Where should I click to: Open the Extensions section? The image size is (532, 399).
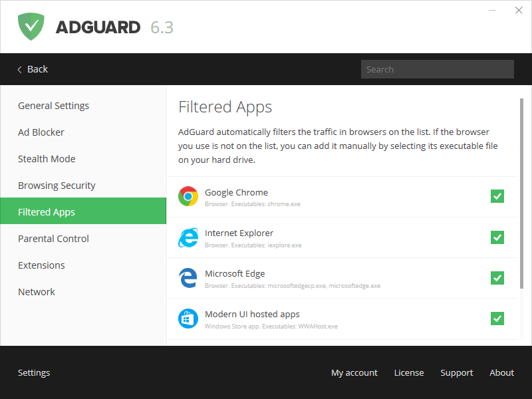coord(41,265)
